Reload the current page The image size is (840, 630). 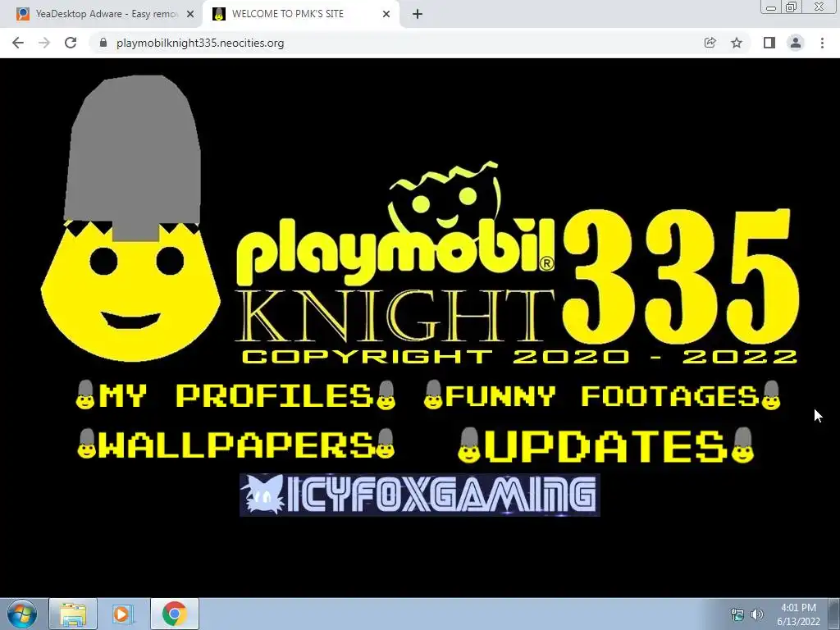(71, 43)
